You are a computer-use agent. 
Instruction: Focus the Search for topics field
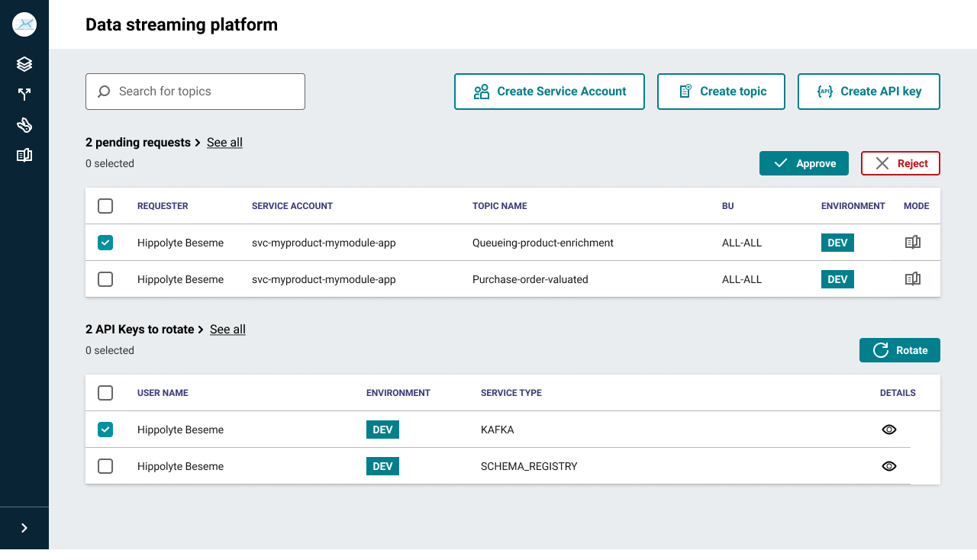[x=195, y=92]
